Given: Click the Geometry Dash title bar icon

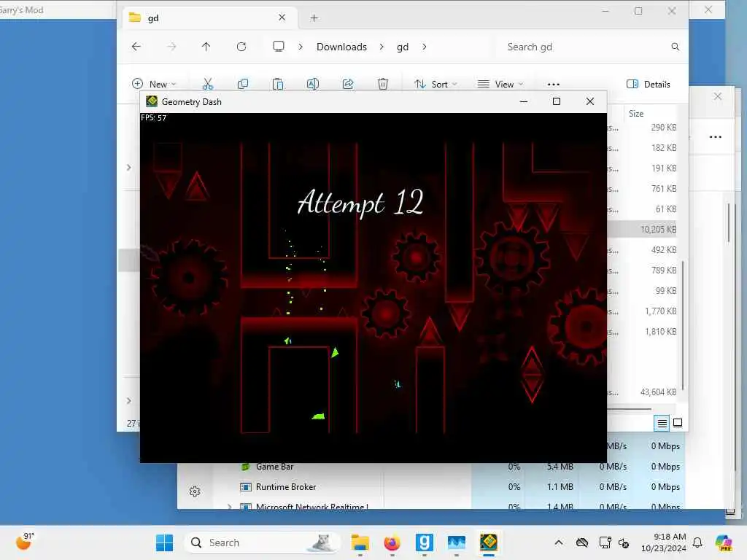Looking at the screenshot, I should 152,101.
